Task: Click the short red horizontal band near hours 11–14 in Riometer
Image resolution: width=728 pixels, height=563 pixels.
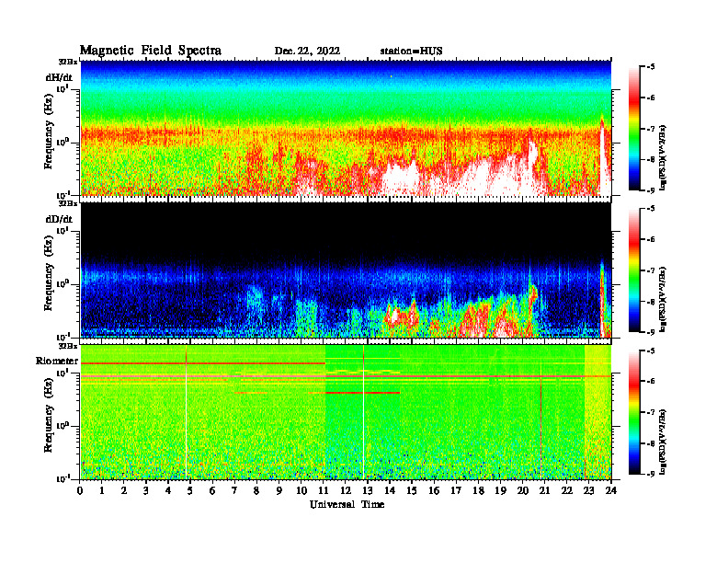Action: point(362,393)
